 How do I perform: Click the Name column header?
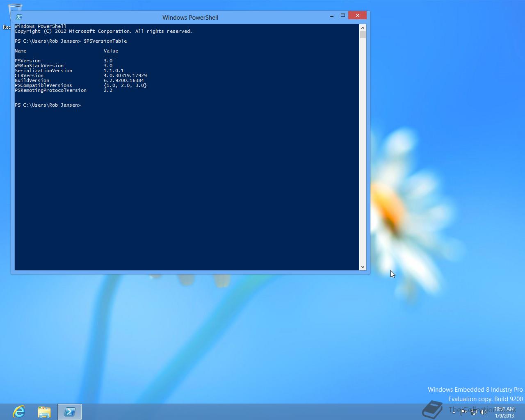tap(21, 51)
